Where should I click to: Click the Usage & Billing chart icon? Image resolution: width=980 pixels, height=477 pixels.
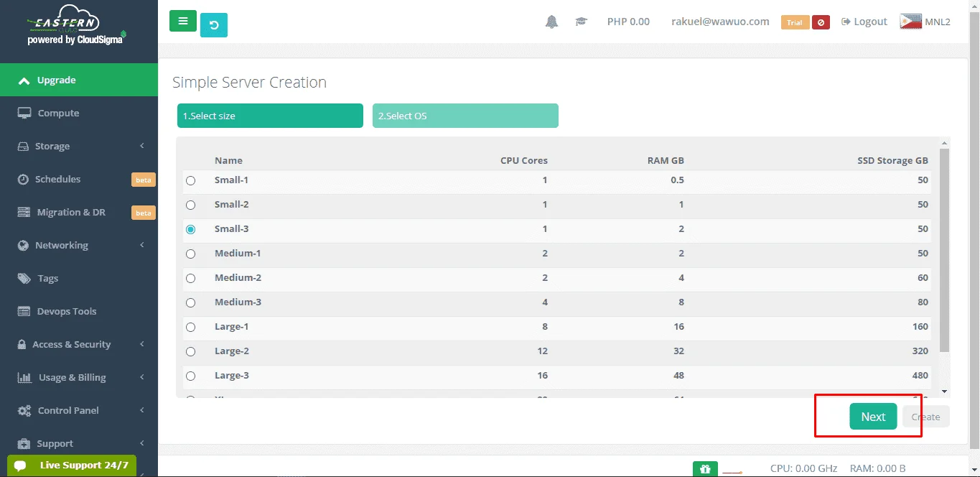point(24,378)
